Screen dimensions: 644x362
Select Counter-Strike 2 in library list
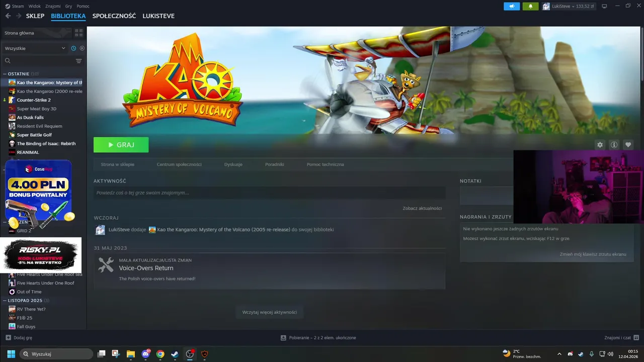(x=34, y=100)
